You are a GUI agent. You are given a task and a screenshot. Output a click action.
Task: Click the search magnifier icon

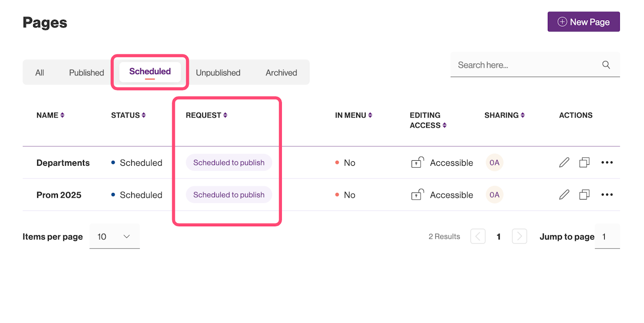(606, 65)
